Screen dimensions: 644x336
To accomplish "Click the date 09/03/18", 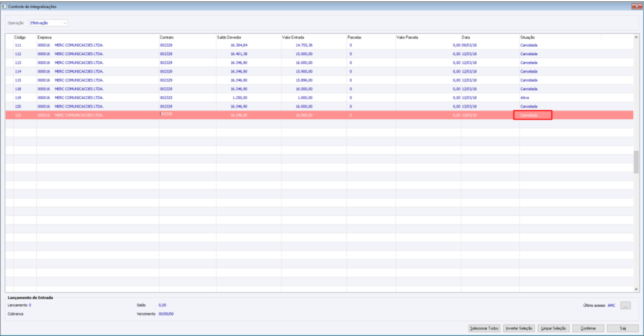I will pyautogui.click(x=469, y=45).
